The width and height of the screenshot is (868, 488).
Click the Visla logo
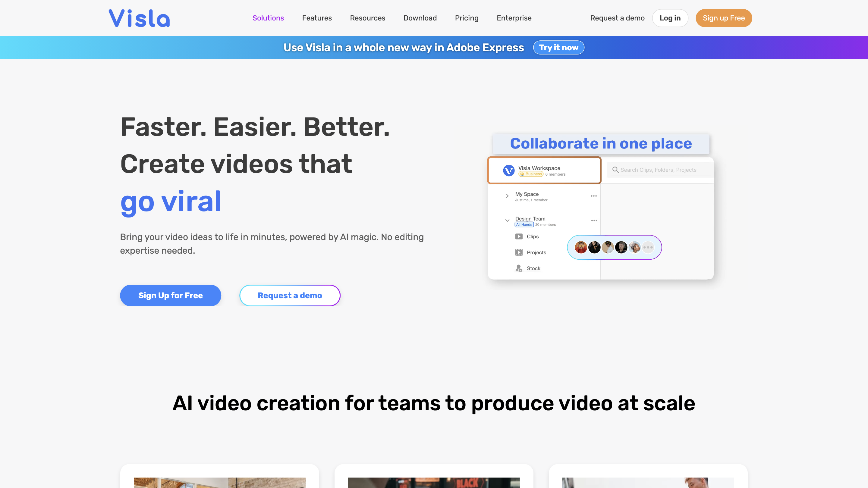click(x=139, y=18)
